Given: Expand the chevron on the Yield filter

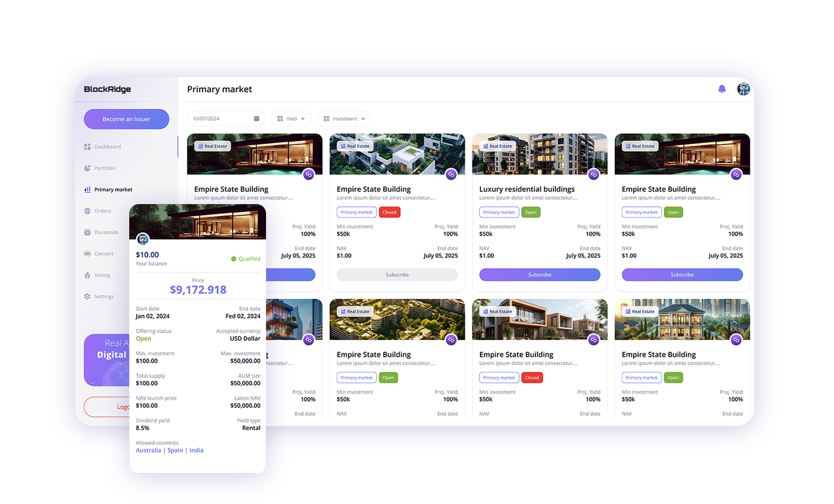Looking at the screenshot, I should tap(303, 118).
